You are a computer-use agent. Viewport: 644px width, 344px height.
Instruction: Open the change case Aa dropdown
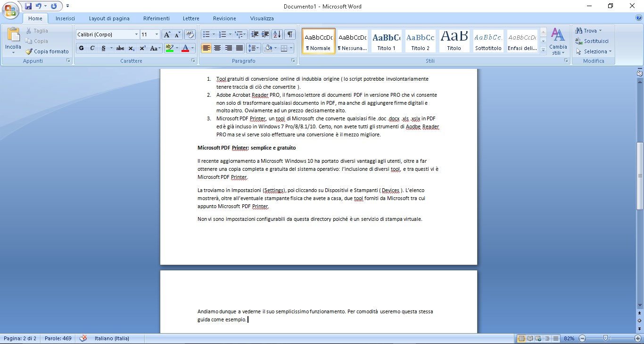coord(155,48)
